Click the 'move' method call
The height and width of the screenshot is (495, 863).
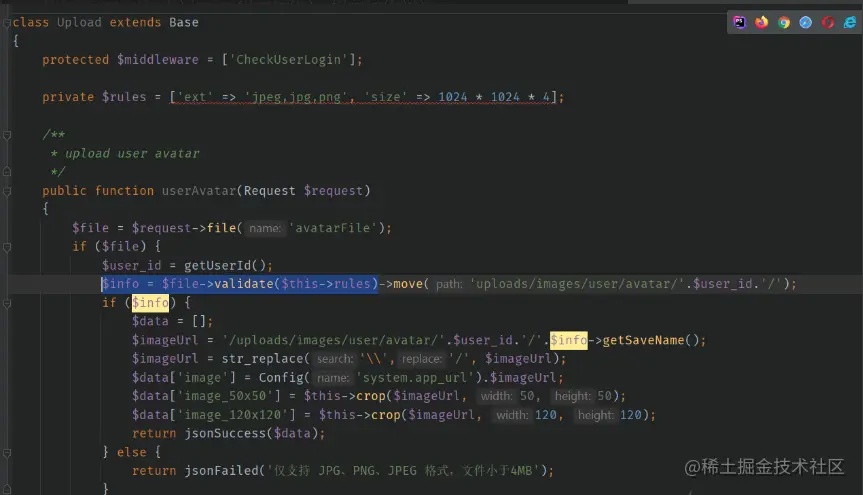tap(408, 284)
